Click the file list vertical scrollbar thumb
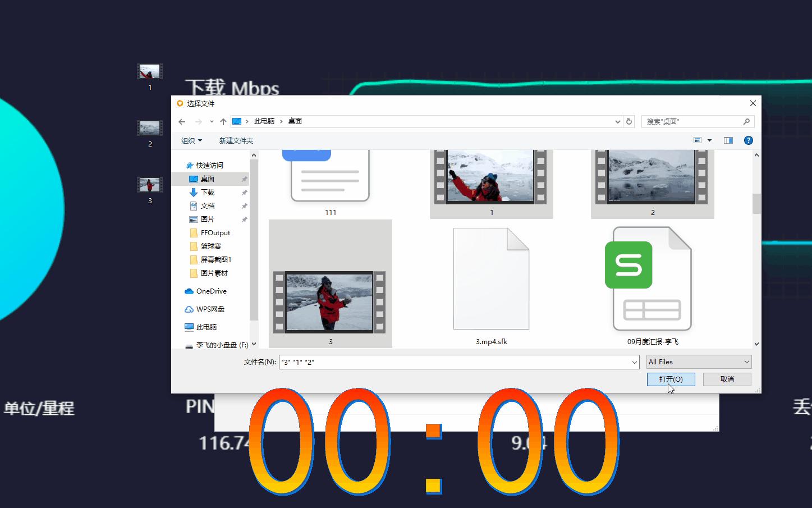Viewport: 812px width, 508px height. coord(756,204)
